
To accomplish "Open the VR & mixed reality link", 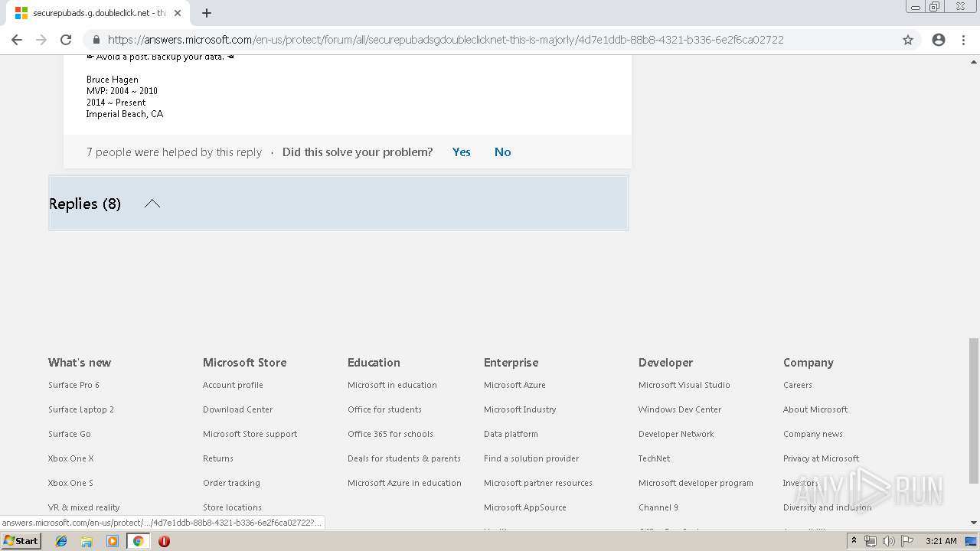I will (84, 507).
